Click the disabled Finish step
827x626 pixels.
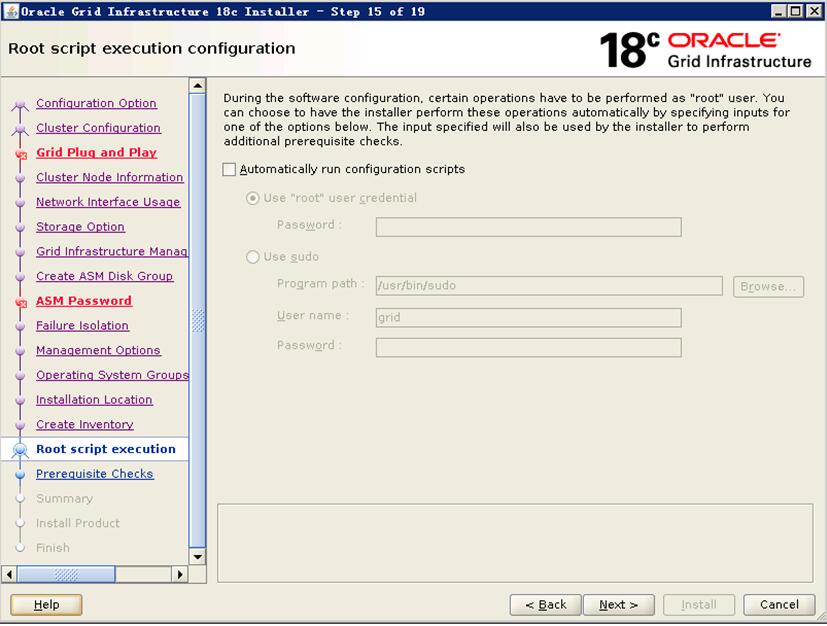click(x=53, y=548)
